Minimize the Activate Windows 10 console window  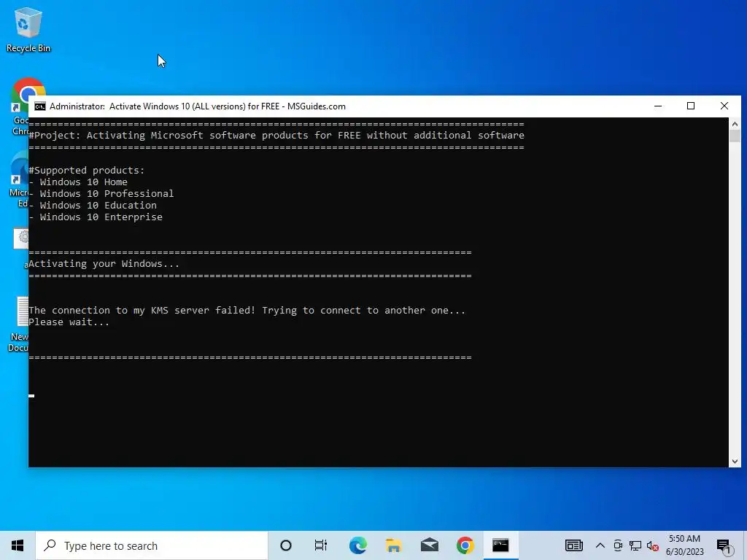click(x=658, y=106)
